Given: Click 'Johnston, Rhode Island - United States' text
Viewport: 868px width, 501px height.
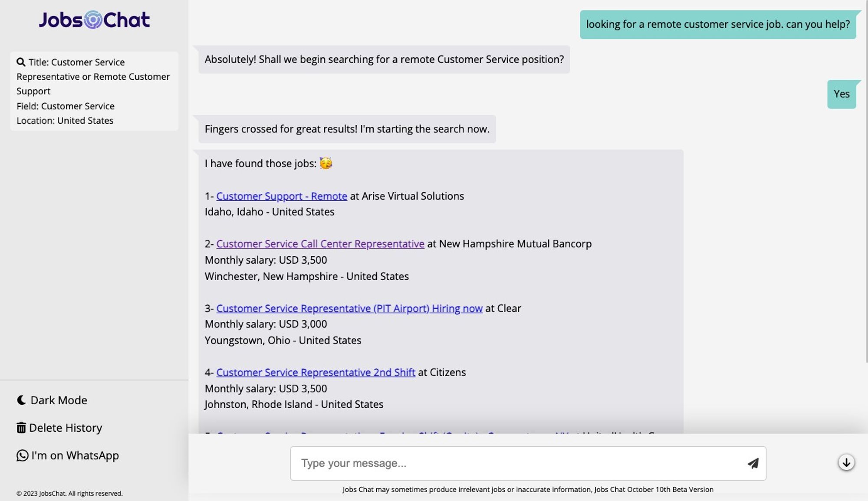Looking at the screenshot, I should click(294, 404).
